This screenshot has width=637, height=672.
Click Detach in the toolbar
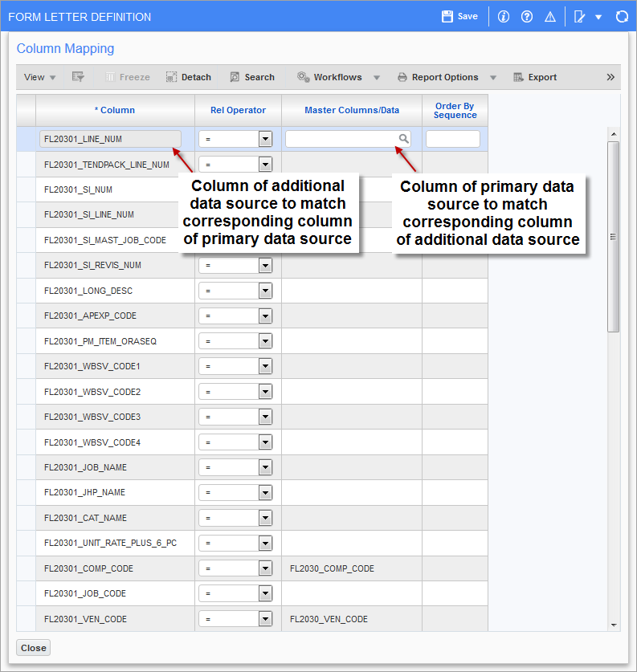(x=189, y=77)
